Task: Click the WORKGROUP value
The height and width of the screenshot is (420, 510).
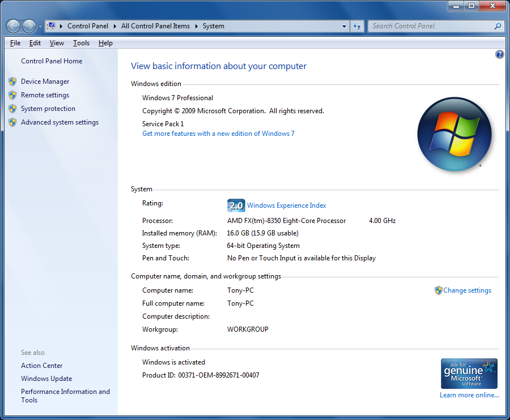Action: click(x=248, y=329)
